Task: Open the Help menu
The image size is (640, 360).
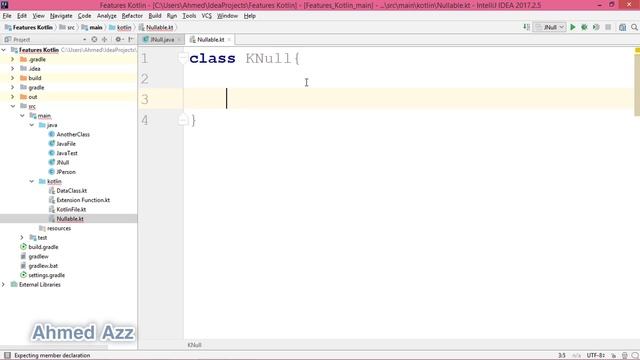Action: point(249,16)
